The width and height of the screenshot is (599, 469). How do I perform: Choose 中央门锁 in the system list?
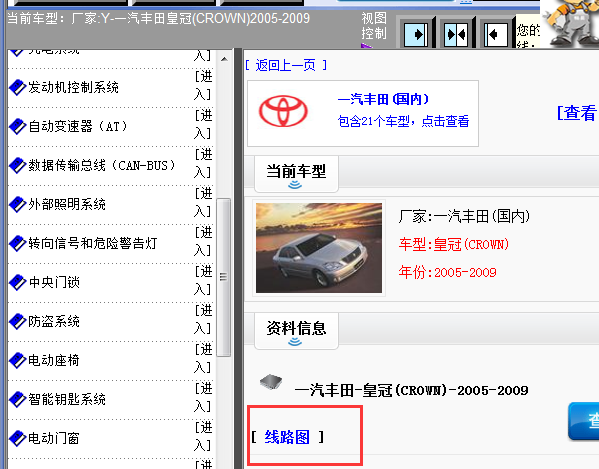(x=54, y=282)
